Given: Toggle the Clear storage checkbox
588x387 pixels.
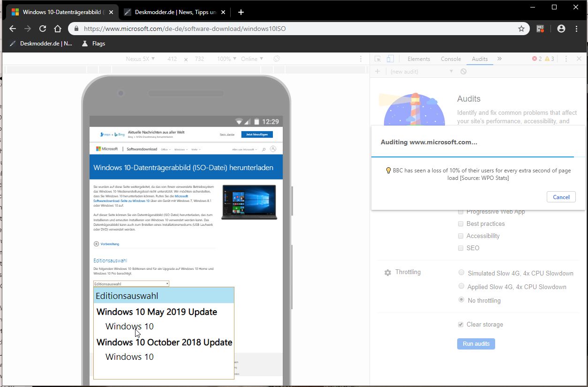Looking at the screenshot, I should tap(461, 325).
